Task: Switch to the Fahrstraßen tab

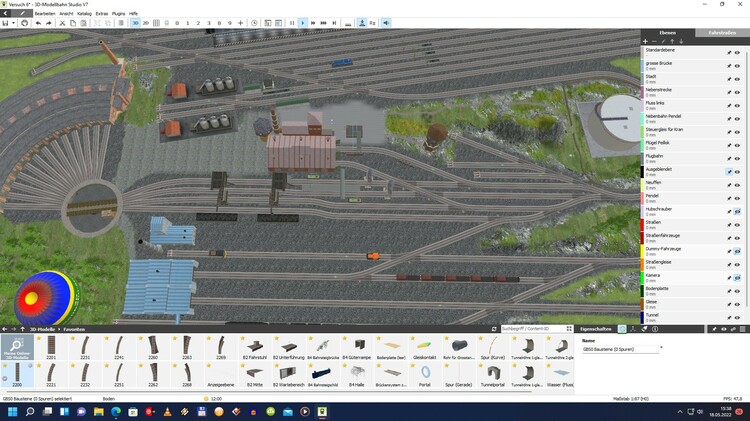Action: [722, 33]
